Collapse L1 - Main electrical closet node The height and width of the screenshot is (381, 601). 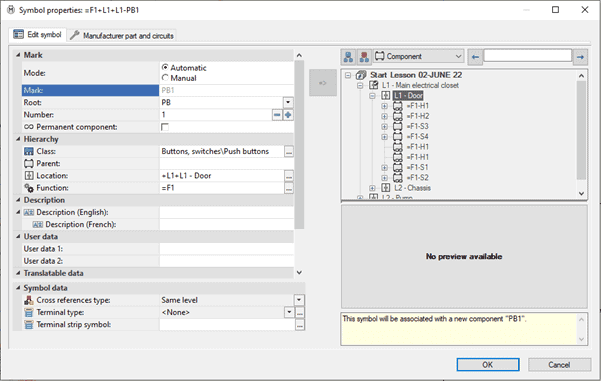pyautogui.click(x=360, y=85)
